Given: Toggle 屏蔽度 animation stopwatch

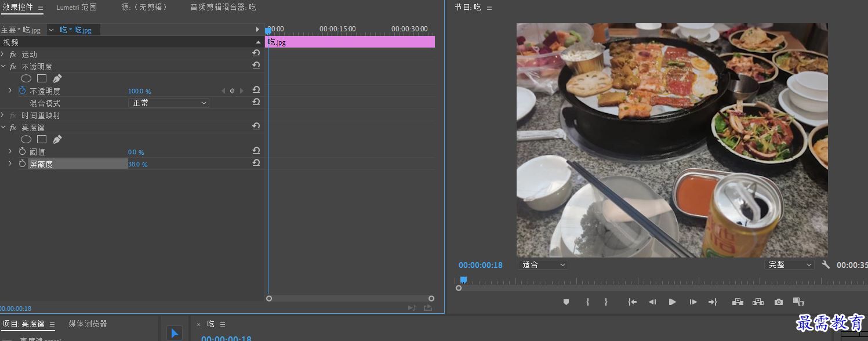Looking at the screenshot, I should click(23, 164).
